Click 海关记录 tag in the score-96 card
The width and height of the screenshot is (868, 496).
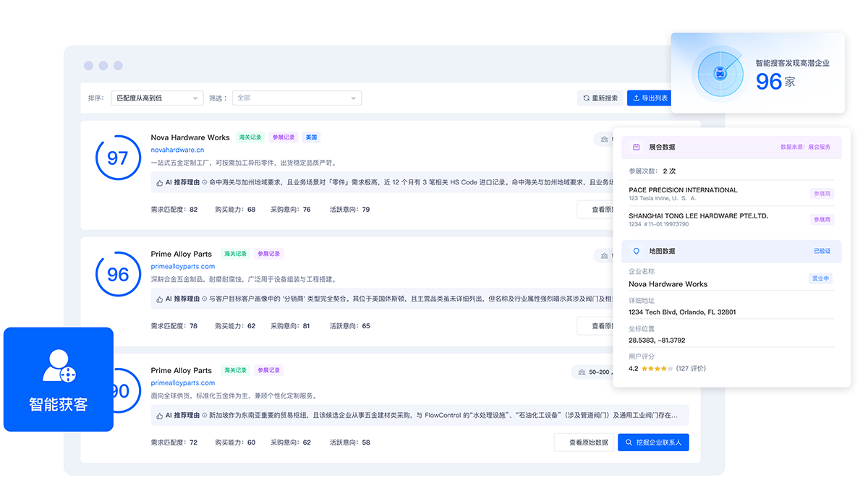(x=235, y=254)
